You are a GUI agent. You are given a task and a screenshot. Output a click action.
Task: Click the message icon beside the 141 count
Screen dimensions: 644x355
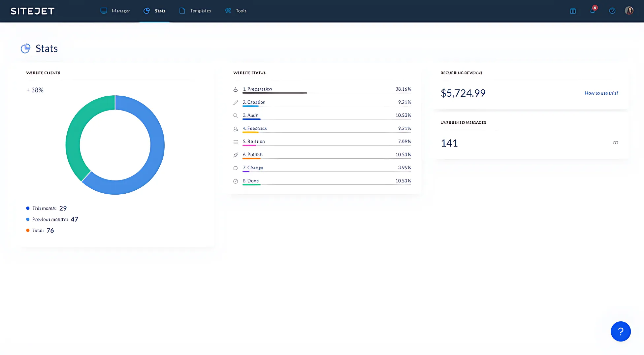coord(616,143)
